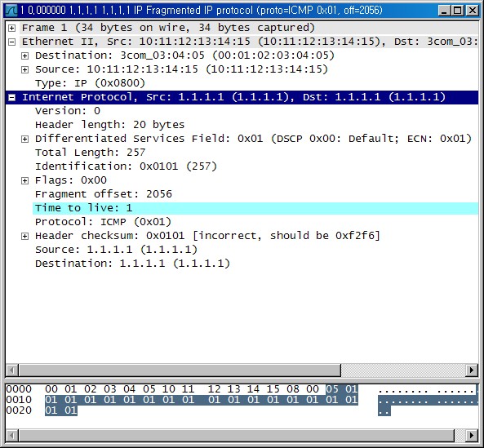
Task: Click the hex pane's right scroll arrow
Action: pos(472,435)
